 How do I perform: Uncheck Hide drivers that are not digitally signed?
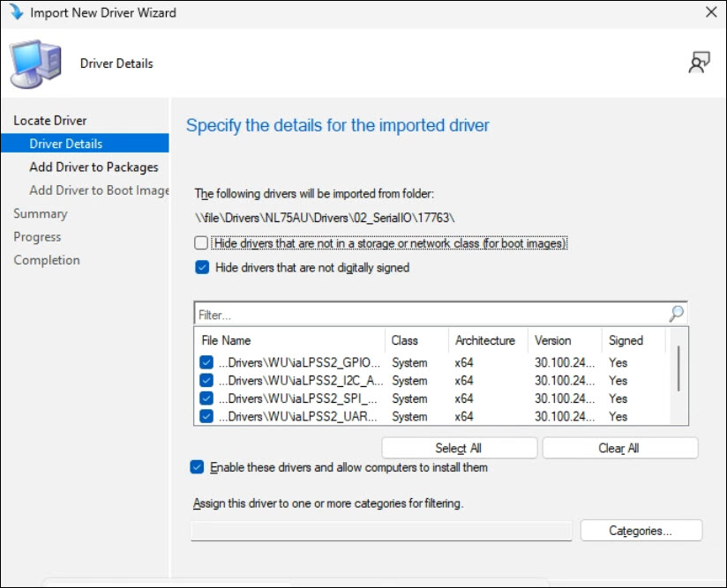coord(202,267)
